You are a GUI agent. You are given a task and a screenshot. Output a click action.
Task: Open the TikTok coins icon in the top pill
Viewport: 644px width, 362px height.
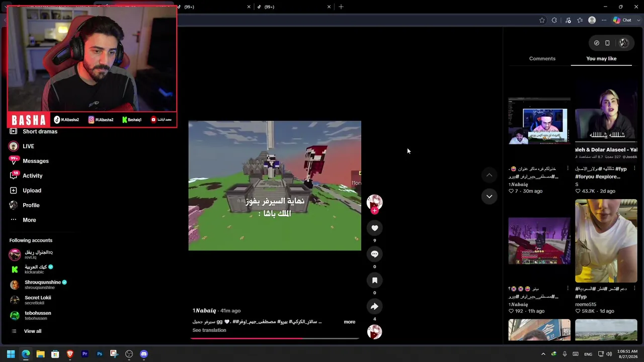click(597, 43)
